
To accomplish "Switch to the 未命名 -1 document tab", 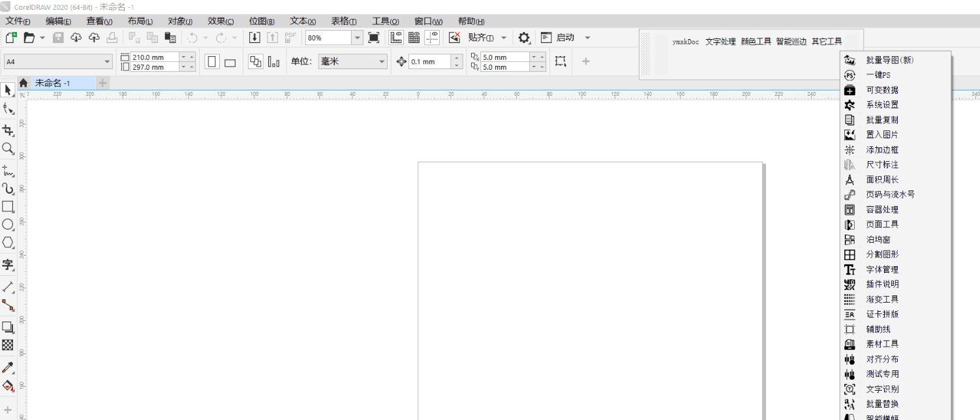I will (x=52, y=83).
